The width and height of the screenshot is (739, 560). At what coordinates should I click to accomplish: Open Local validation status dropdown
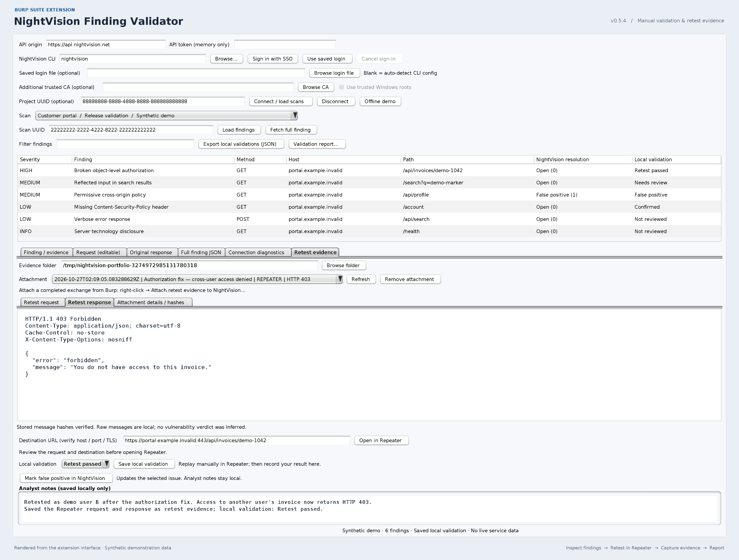point(86,464)
